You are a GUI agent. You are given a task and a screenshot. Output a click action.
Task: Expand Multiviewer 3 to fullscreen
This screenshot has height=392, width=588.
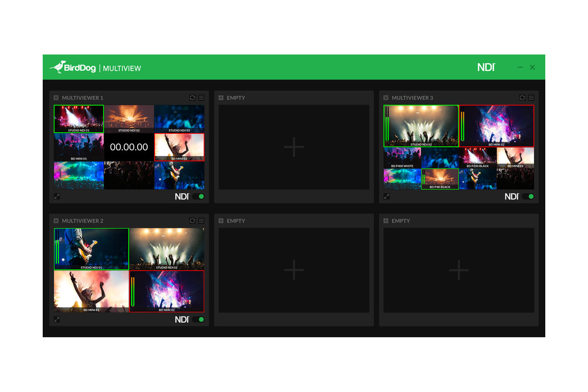[386, 196]
